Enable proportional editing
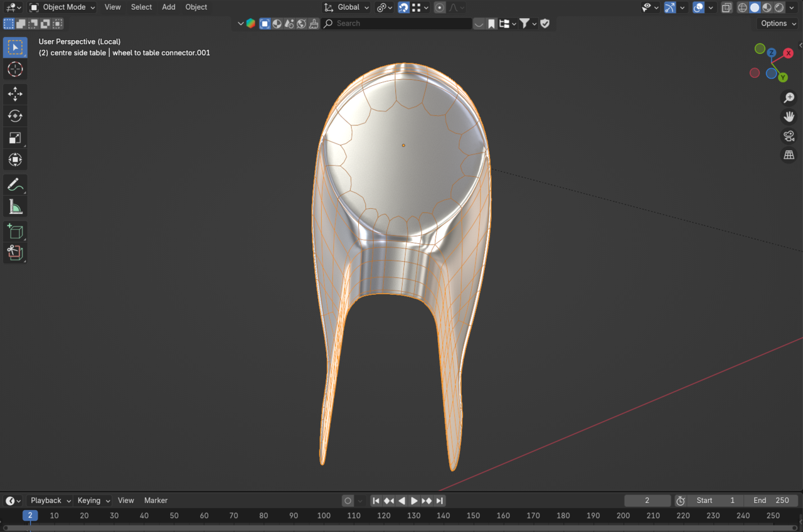This screenshot has height=532, width=803. pyautogui.click(x=439, y=7)
